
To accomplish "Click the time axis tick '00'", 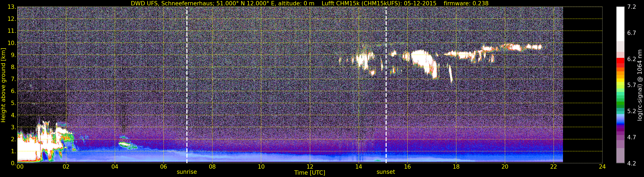I will click(20, 167).
